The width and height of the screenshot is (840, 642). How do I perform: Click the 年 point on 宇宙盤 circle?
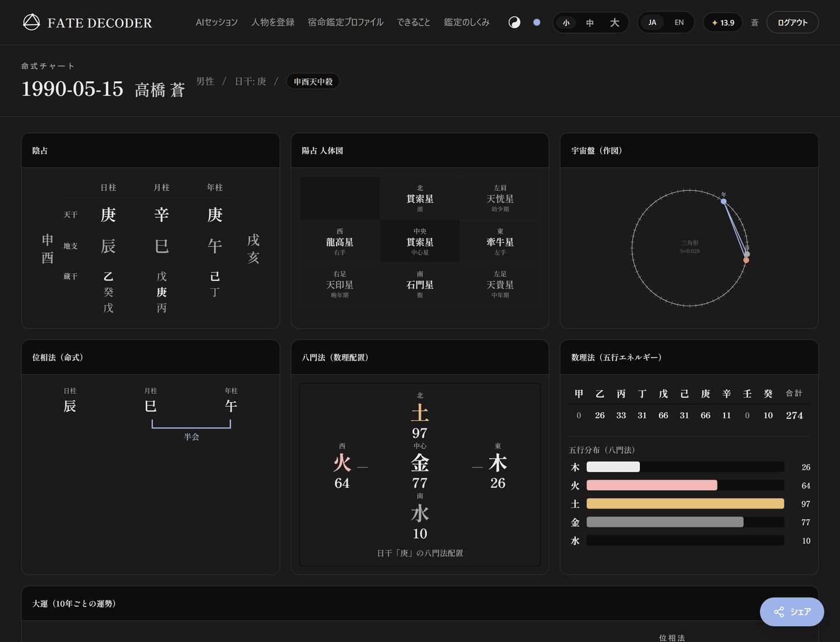(x=723, y=201)
